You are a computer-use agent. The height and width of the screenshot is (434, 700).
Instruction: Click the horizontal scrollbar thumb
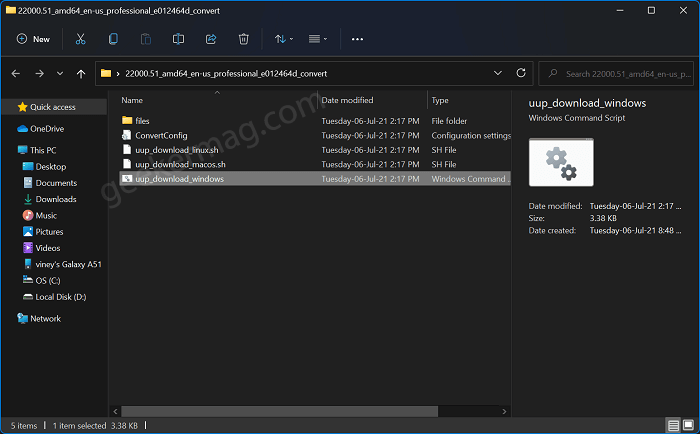point(279,411)
